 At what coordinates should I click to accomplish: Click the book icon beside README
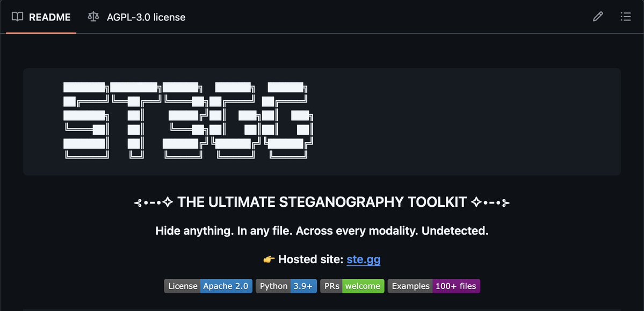pos(17,17)
